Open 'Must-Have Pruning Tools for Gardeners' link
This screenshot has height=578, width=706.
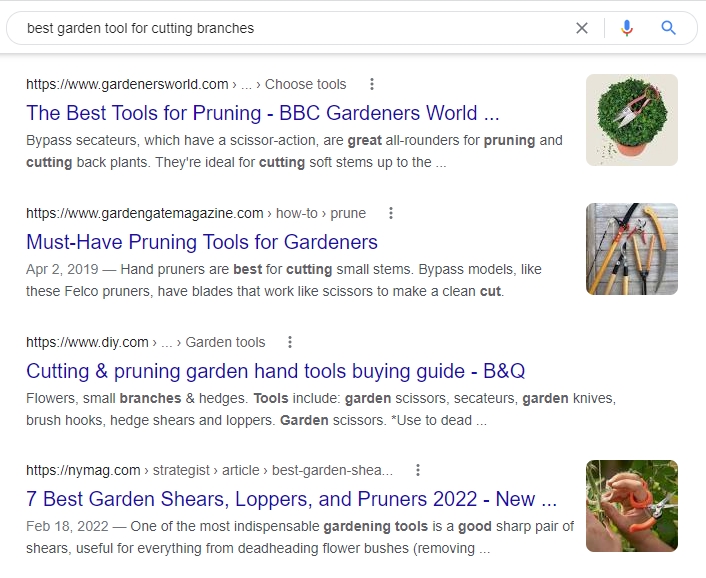202,242
